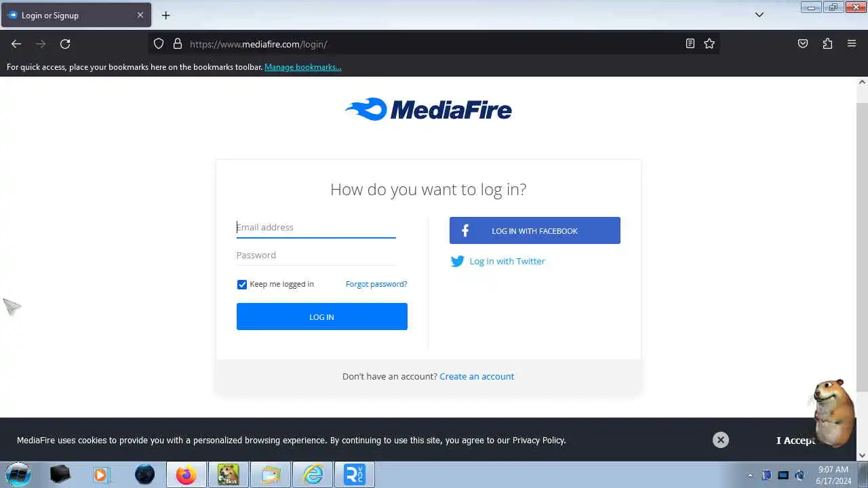Close the Login or Signup tab
Viewport: 868px width, 488px height.
click(140, 15)
